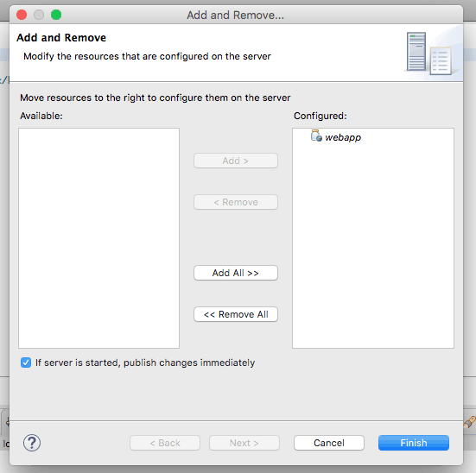The image size is (476, 473).
Task: Click the disabled < Back button
Action: click(x=165, y=443)
